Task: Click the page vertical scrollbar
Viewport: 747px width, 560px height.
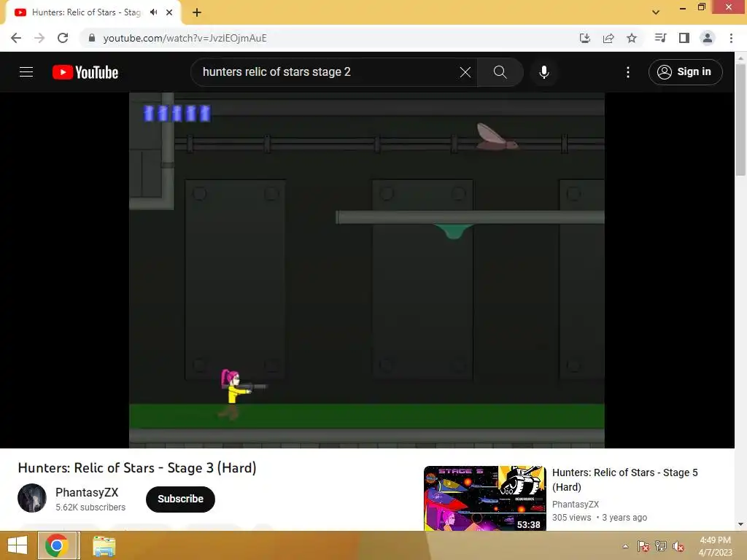Action: pyautogui.click(x=740, y=119)
